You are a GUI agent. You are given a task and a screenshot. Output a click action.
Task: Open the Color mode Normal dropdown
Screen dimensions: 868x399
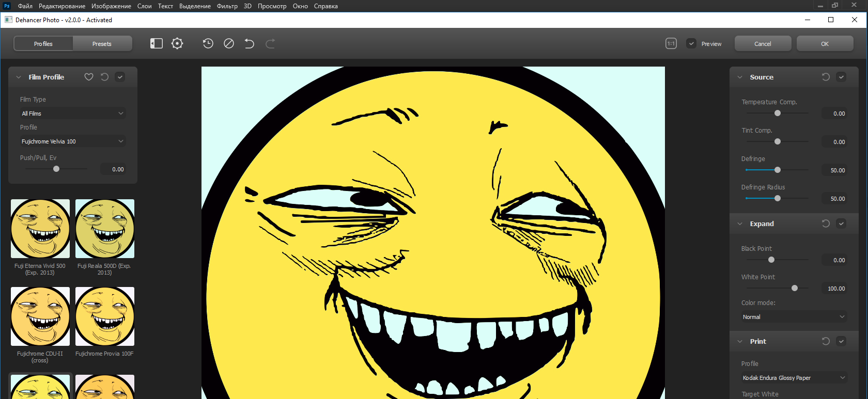click(794, 316)
